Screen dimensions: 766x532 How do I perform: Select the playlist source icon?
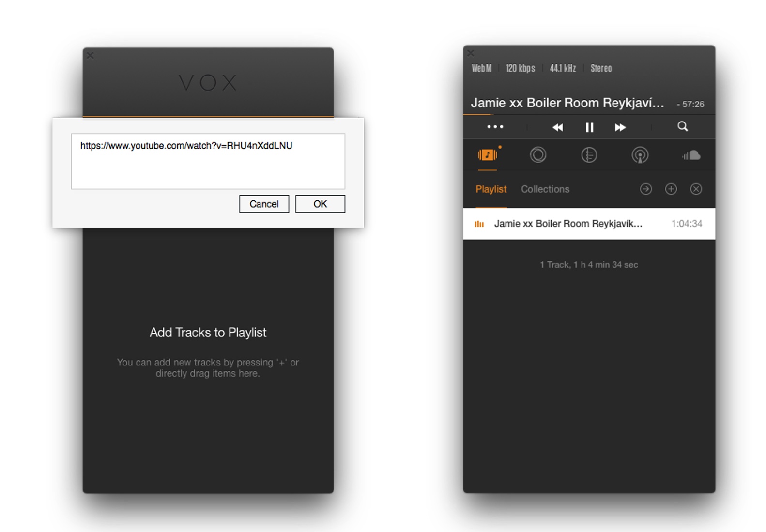[x=488, y=155]
